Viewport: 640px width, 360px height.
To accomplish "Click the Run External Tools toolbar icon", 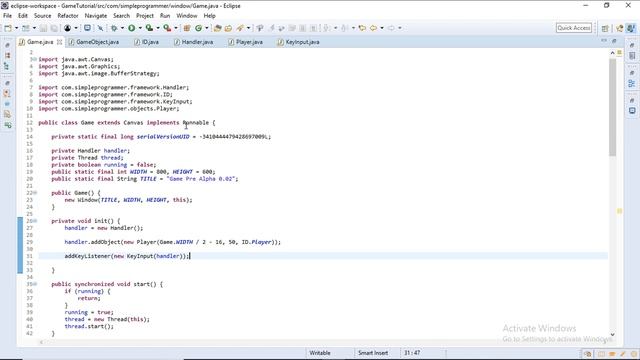I will pyautogui.click(x=167, y=28).
